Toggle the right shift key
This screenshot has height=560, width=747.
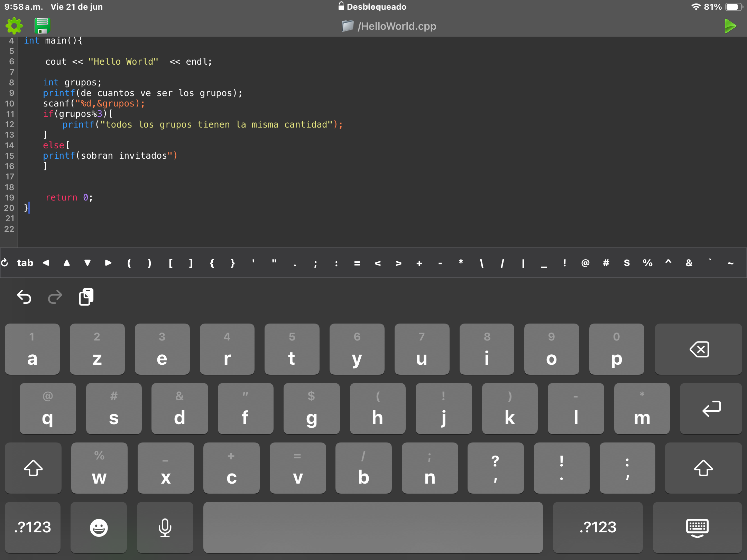tap(703, 468)
